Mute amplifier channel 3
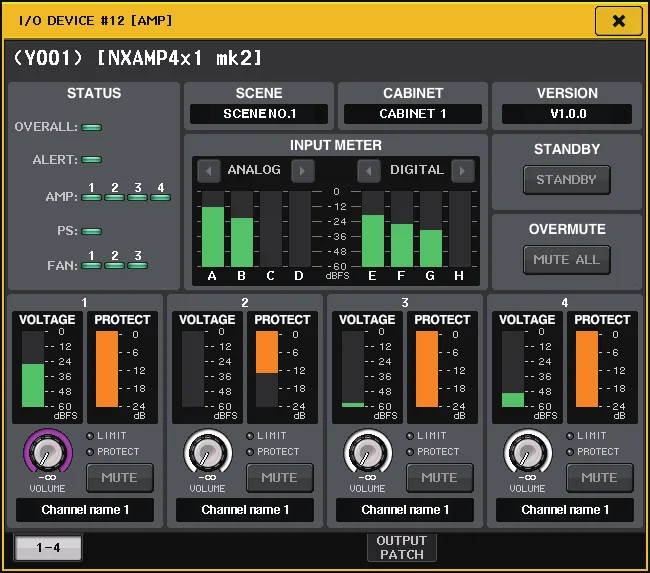The image size is (650, 573). click(440, 478)
